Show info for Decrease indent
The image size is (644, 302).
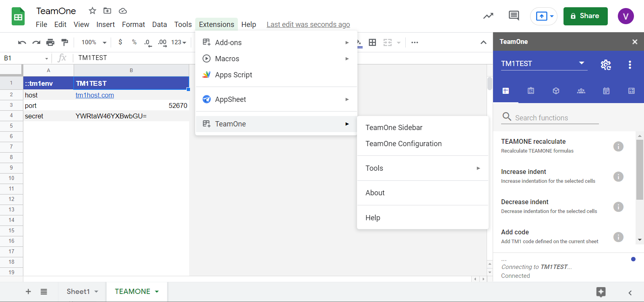click(x=618, y=207)
